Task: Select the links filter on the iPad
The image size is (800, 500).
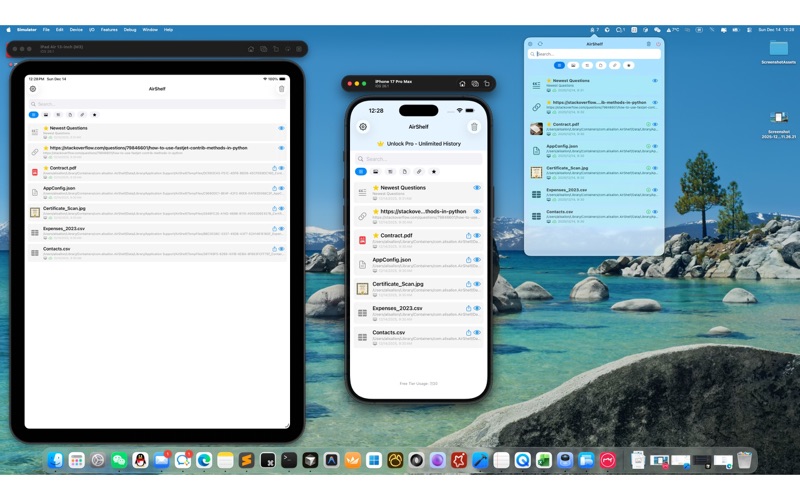Action: 82,115
